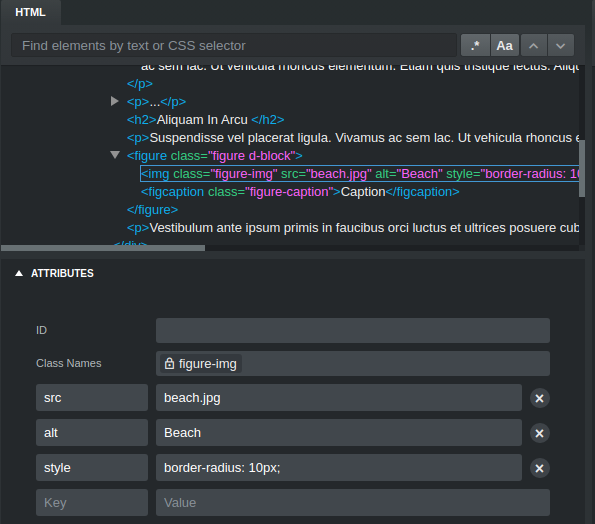Edit the alt attribute key field
Screen dimensions: 595x524
coord(92,433)
